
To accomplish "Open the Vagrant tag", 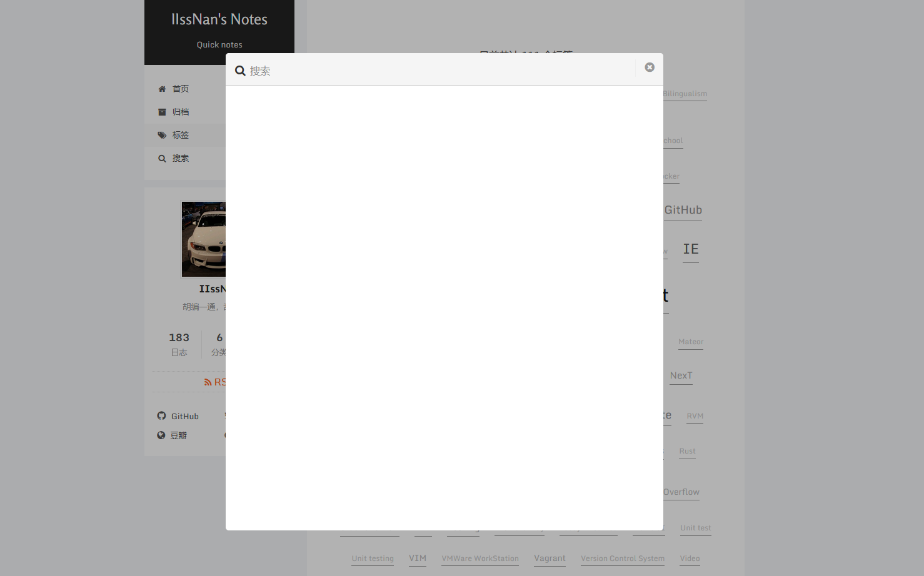I will [x=550, y=559].
